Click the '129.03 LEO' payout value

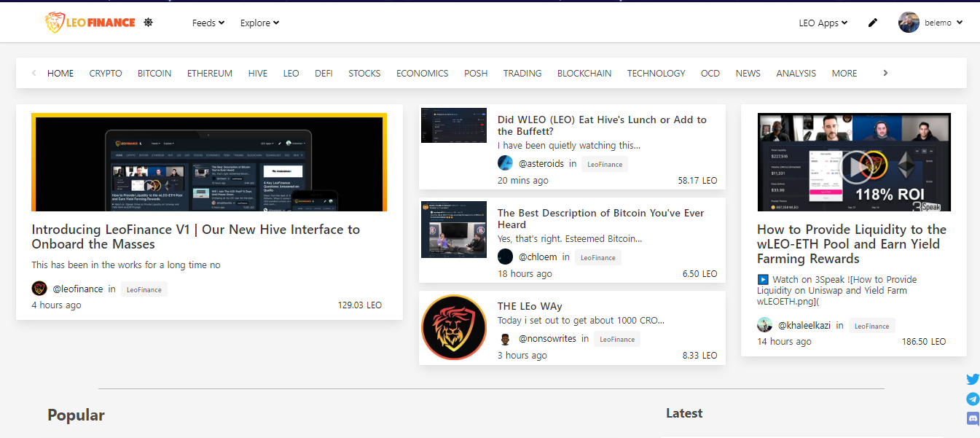click(x=360, y=305)
